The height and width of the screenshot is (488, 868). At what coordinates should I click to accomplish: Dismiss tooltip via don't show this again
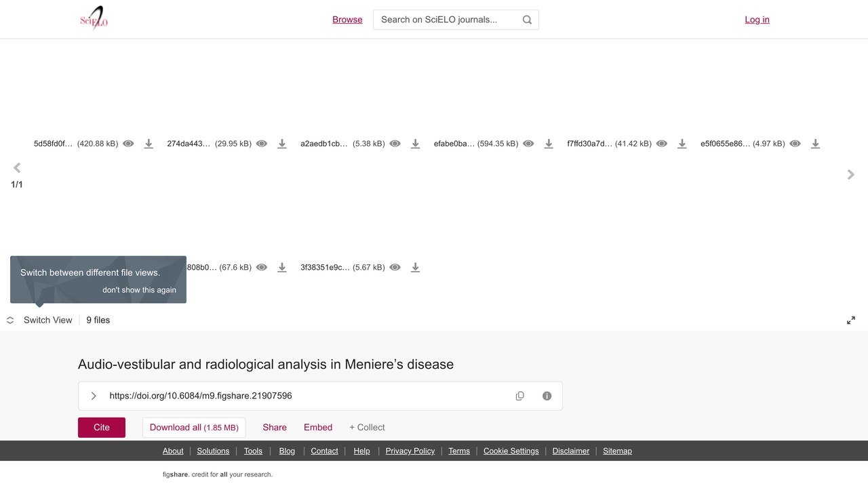tap(139, 290)
